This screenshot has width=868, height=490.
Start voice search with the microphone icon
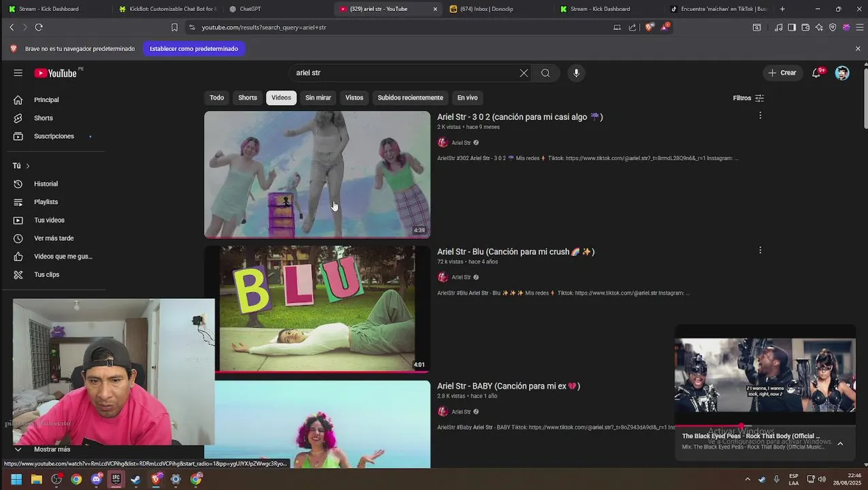[x=576, y=73]
